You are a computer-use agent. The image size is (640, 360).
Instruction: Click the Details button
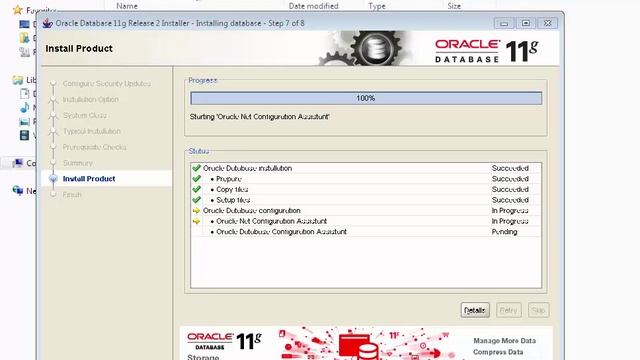pyautogui.click(x=475, y=310)
